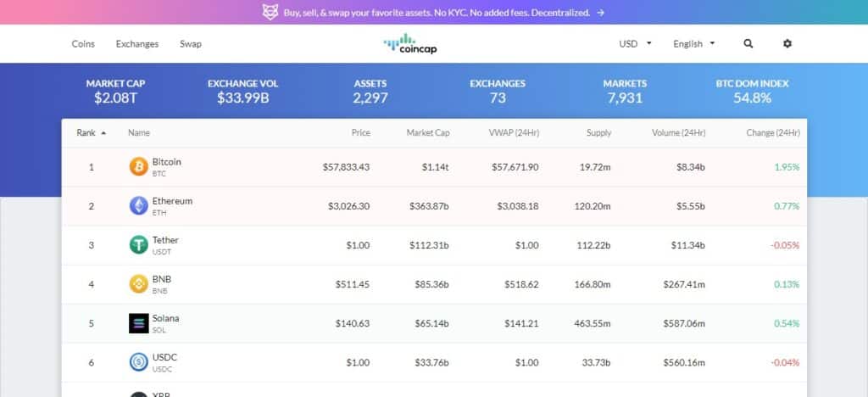Click the MARKET CAP $2.08T stat
The height and width of the screenshot is (397, 868).
click(x=115, y=92)
